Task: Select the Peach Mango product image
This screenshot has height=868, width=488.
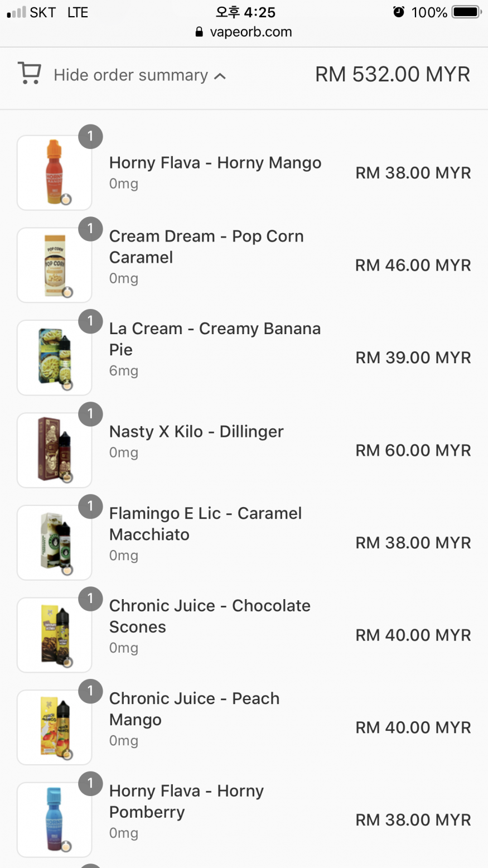Action: pos(54,727)
